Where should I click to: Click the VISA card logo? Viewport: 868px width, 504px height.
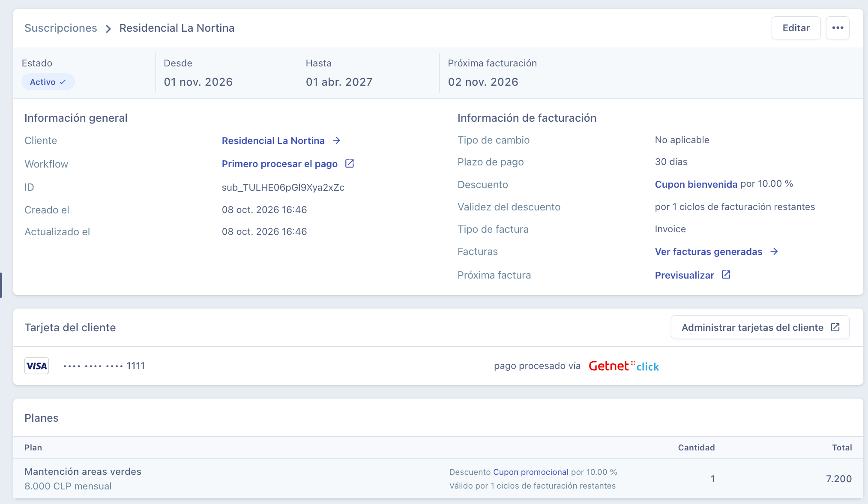tap(36, 366)
